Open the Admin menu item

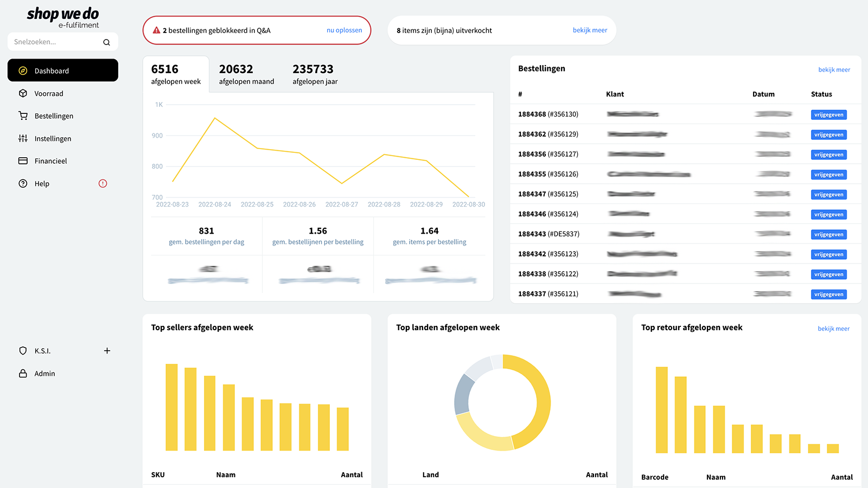pos(63,374)
